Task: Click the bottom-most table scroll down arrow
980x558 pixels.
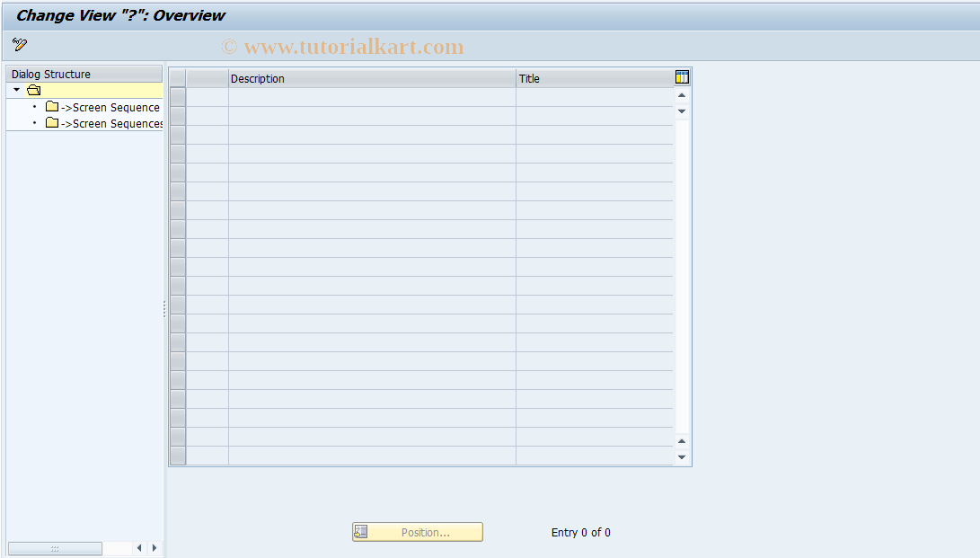Action: (x=682, y=456)
